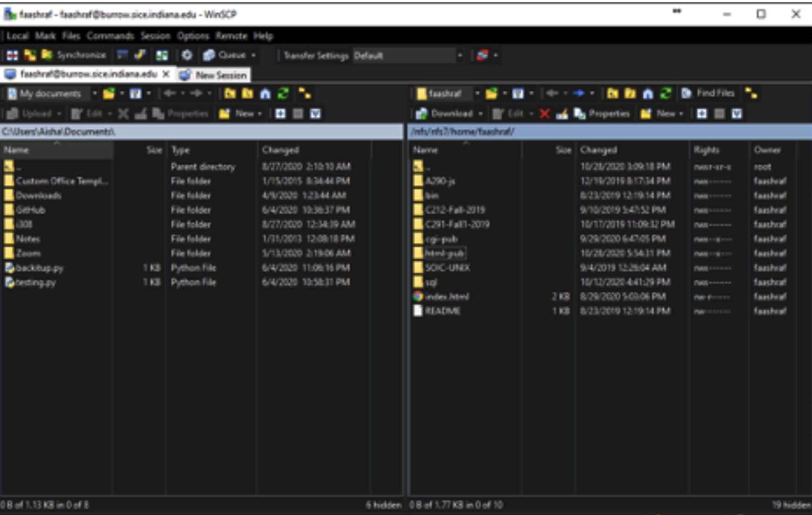Go to remote root directory icon
812x515 pixels.
click(630, 94)
